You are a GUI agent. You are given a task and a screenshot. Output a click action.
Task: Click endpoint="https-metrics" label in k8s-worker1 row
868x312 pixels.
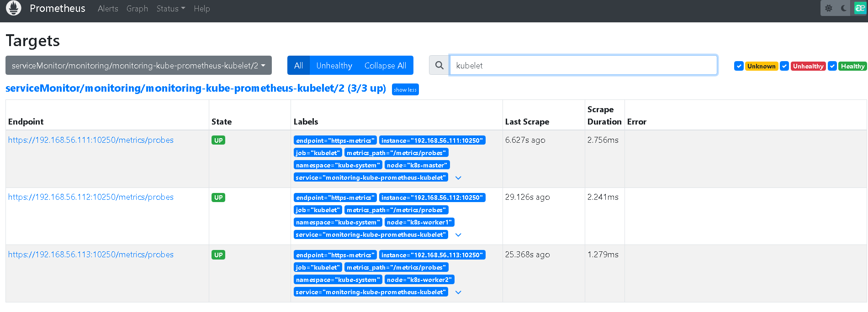[335, 198]
